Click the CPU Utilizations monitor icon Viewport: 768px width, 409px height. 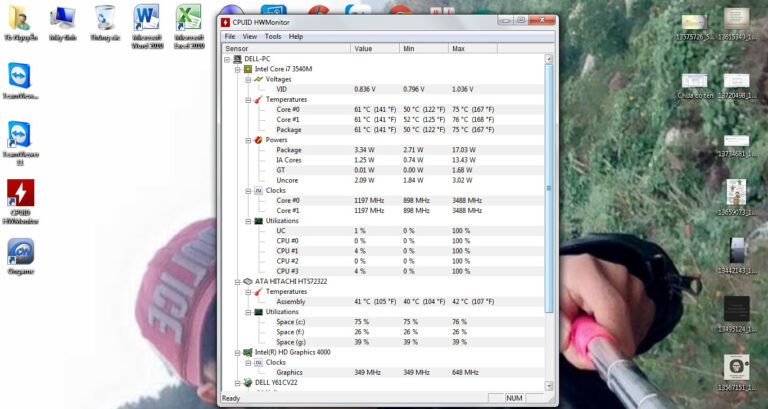[x=259, y=221]
